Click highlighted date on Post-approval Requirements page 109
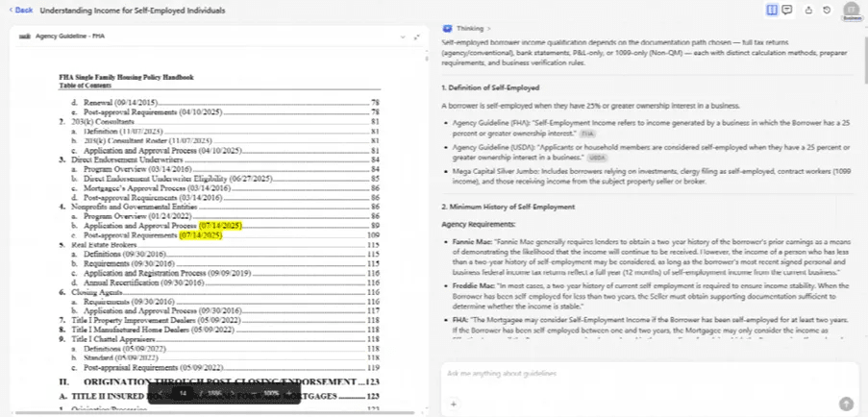The height and width of the screenshot is (417, 868). pyautogui.click(x=200, y=235)
